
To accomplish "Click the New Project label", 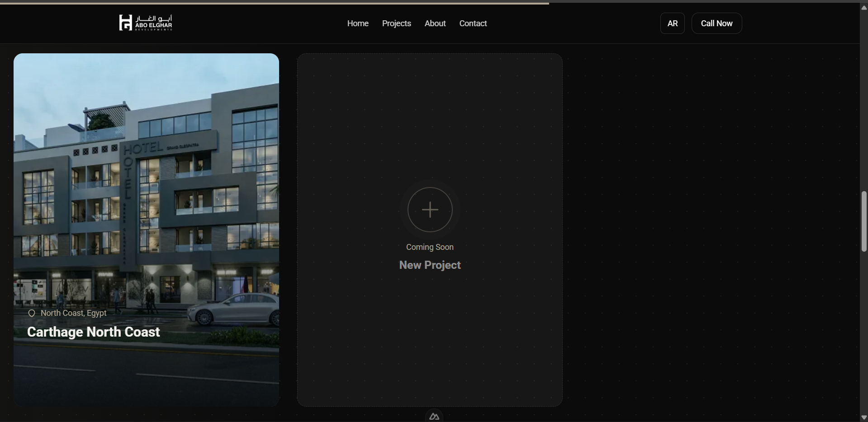I will pos(429,265).
